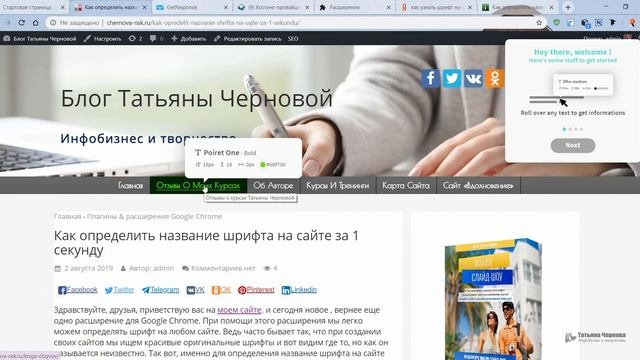
Task: Click the Facebook icon in the header
Action: tap(431, 78)
